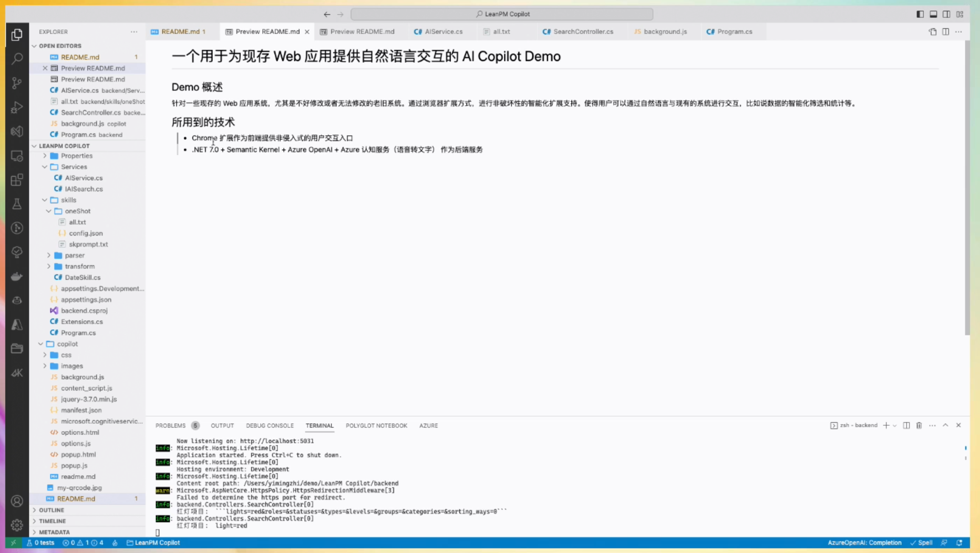This screenshot has width=980, height=553.
Task: Open remote window indicator in status bar
Action: (x=13, y=542)
